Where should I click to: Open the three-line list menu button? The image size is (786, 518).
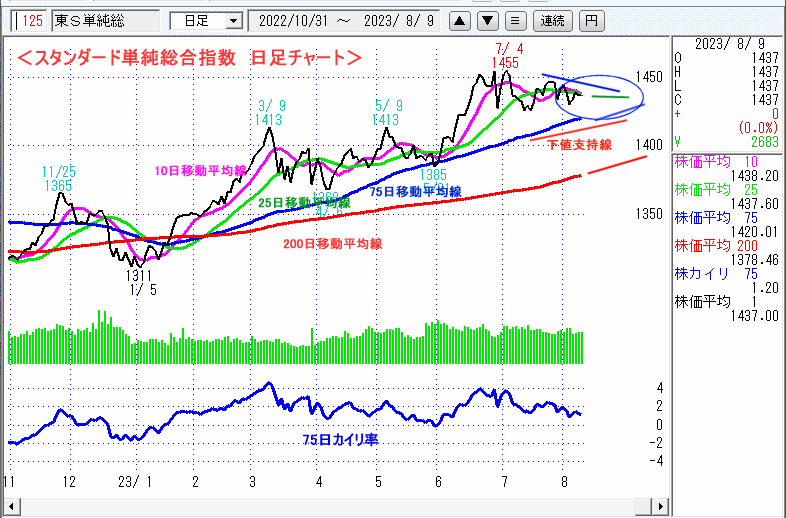tap(514, 20)
